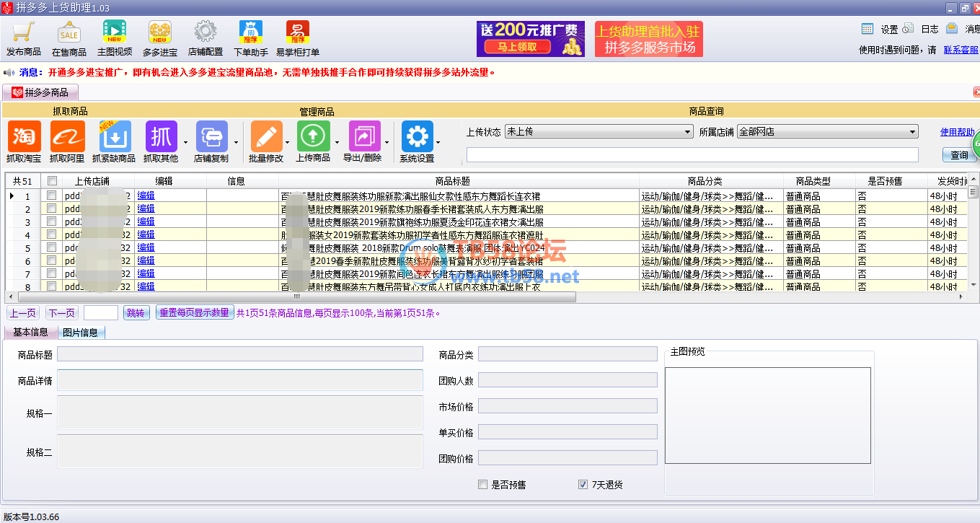Switch to 基本信息 tab
Screen dimensions: 980x523
[30, 332]
